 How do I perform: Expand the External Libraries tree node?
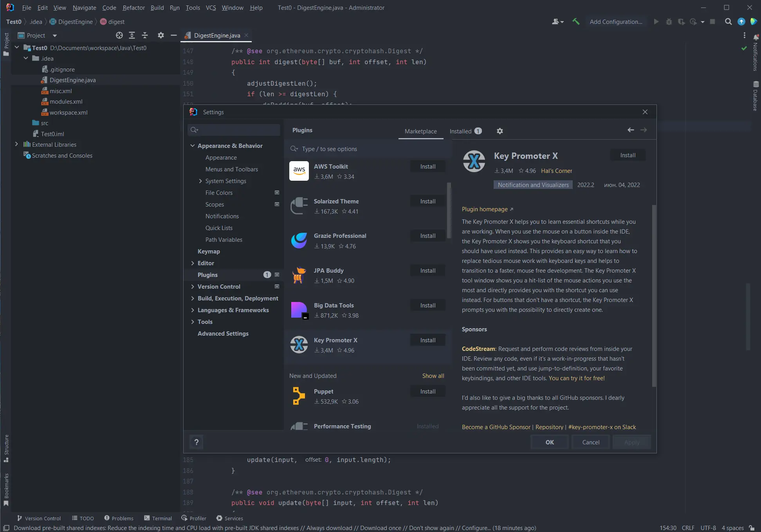(16, 144)
